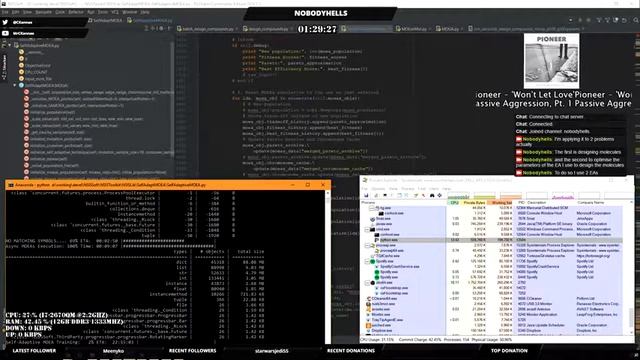Open the Options menu in Process Explorer
The image size is (640, 360).
[378, 189]
